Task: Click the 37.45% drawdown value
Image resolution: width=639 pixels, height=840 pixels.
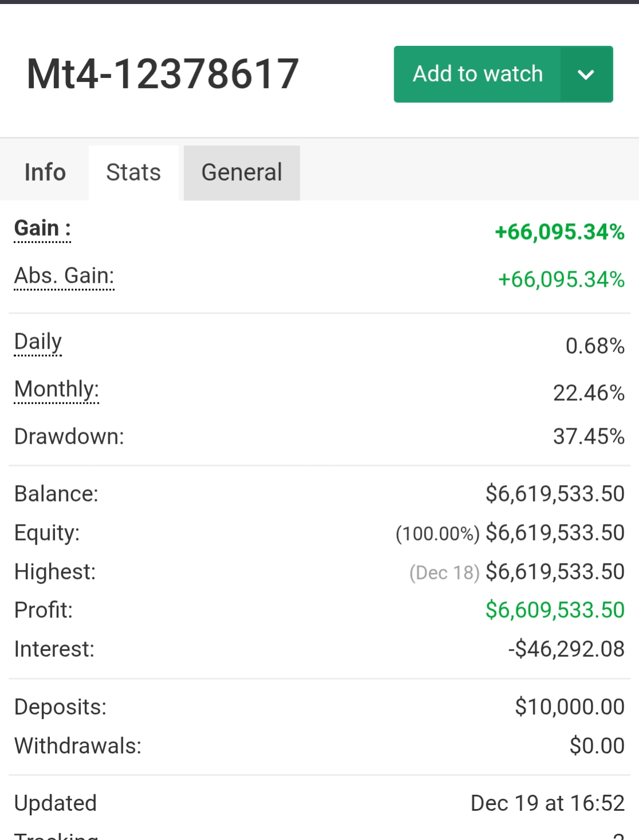Action: coord(589,436)
